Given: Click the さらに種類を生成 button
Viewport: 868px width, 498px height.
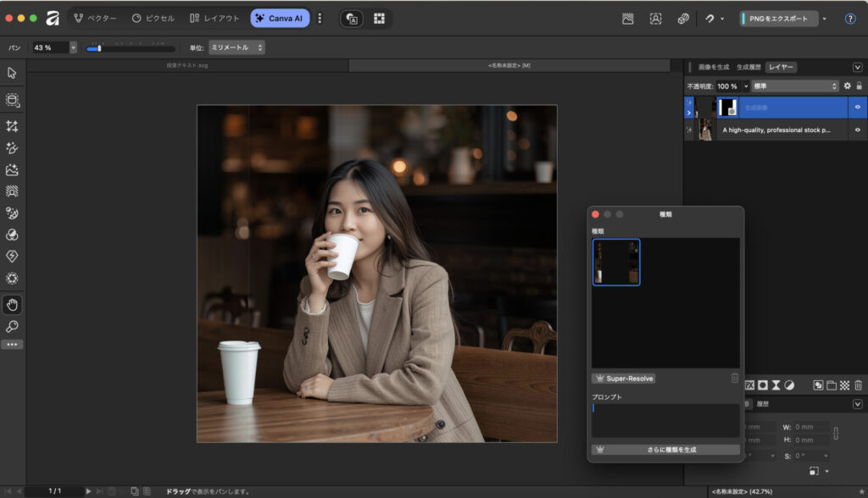Looking at the screenshot, I should click(x=665, y=450).
